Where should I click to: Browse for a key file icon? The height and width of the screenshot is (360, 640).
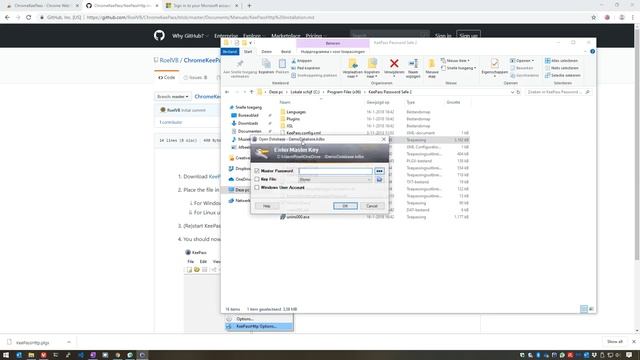click(x=379, y=180)
